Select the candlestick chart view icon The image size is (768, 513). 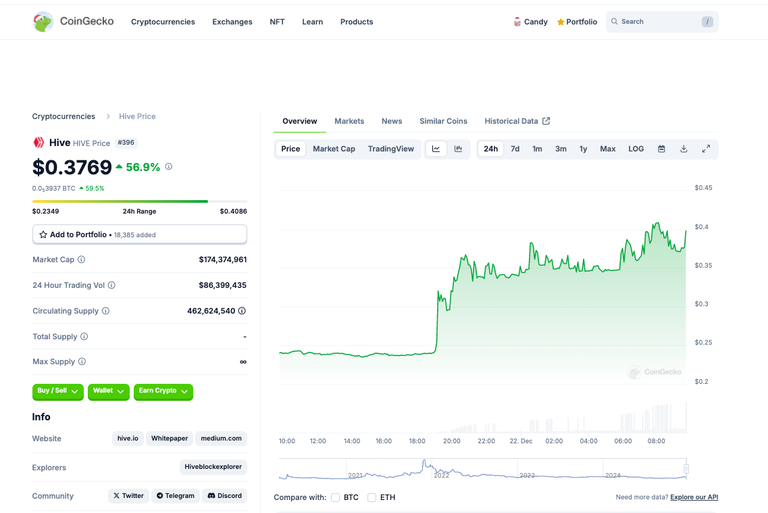coord(458,149)
